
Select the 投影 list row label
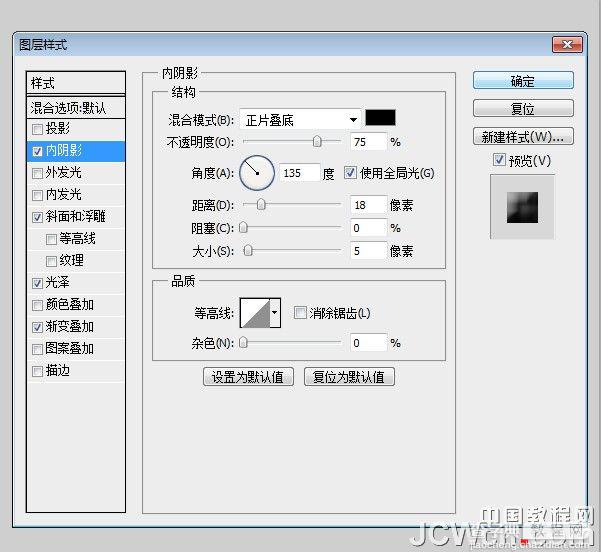tap(58, 128)
